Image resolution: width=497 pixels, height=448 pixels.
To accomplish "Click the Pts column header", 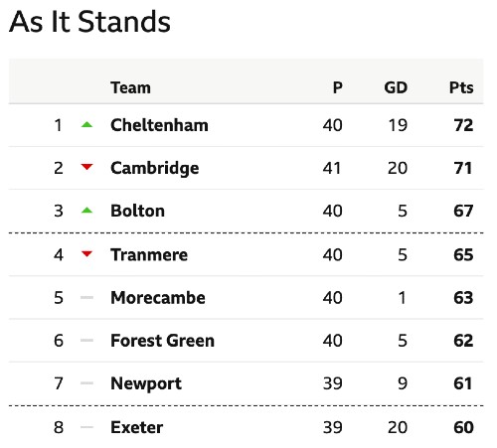I will pyautogui.click(x=461, y=87).
